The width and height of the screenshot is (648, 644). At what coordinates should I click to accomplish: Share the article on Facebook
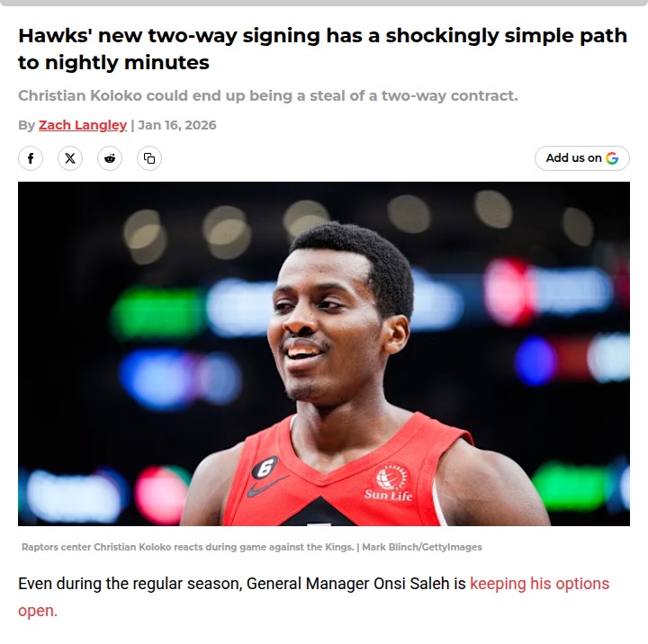(x=31, y=158)
